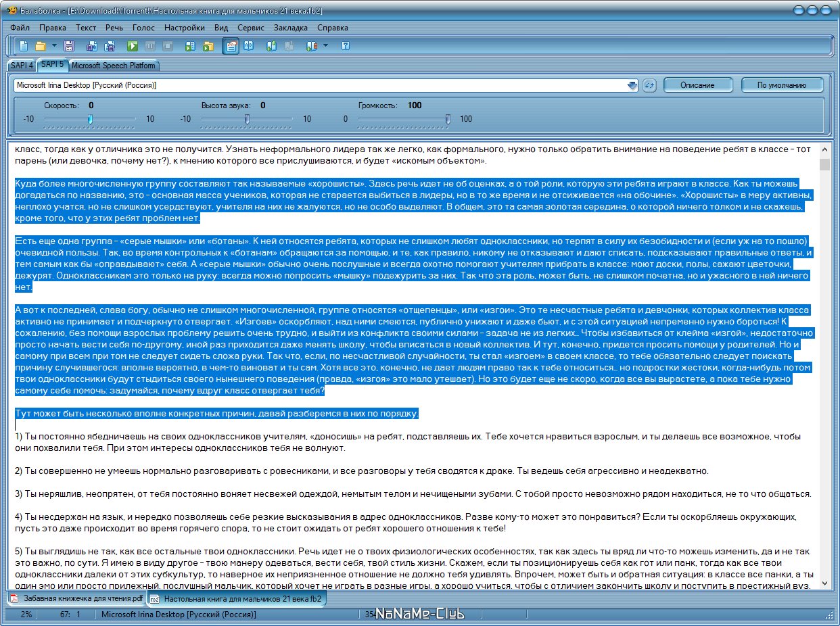This screenshot has height=626, width=840.
Task: Switch to the SAPI 4 tab
Action: (22, 66)
